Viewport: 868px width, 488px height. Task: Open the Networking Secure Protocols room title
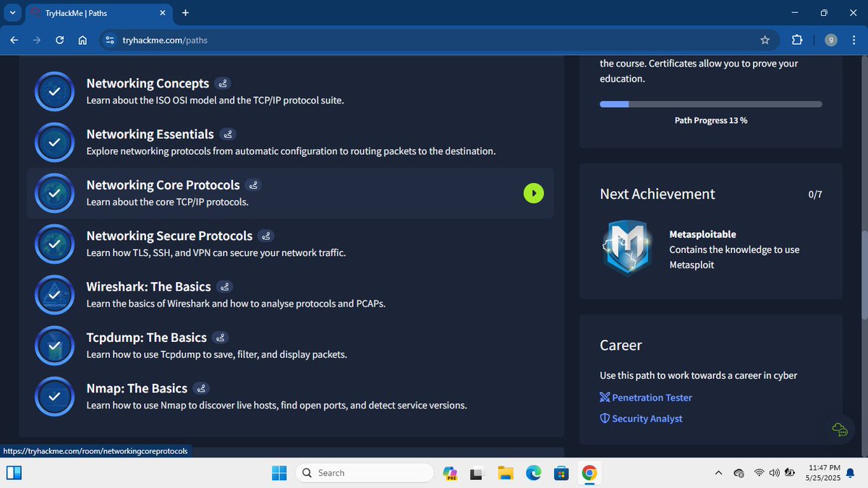tap(169, 236)
